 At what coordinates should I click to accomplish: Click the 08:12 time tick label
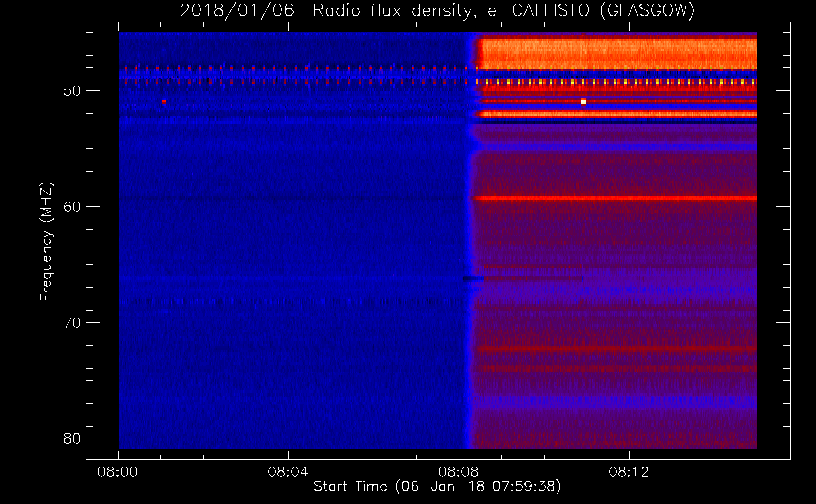tap(629, 472)
